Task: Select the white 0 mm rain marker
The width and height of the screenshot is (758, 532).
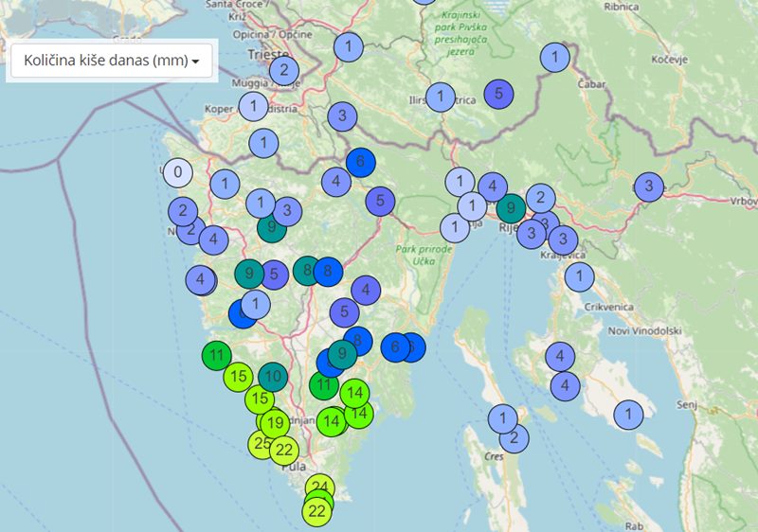Action: pyautogui.click(x=178, y=174)
